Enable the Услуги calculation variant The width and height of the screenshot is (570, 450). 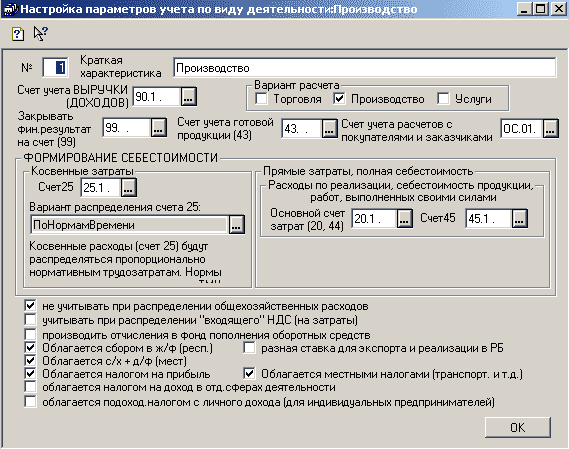443,99
